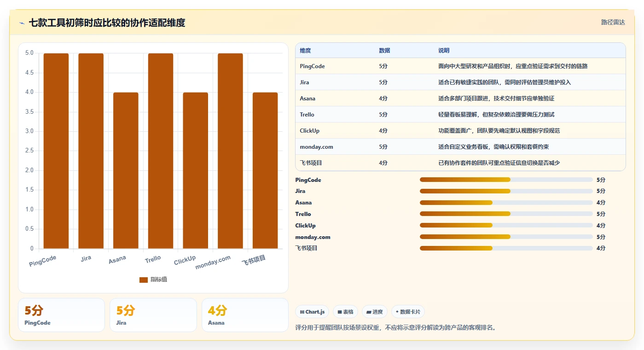Click the 2.5 value on the y-axis

(29, 151)
